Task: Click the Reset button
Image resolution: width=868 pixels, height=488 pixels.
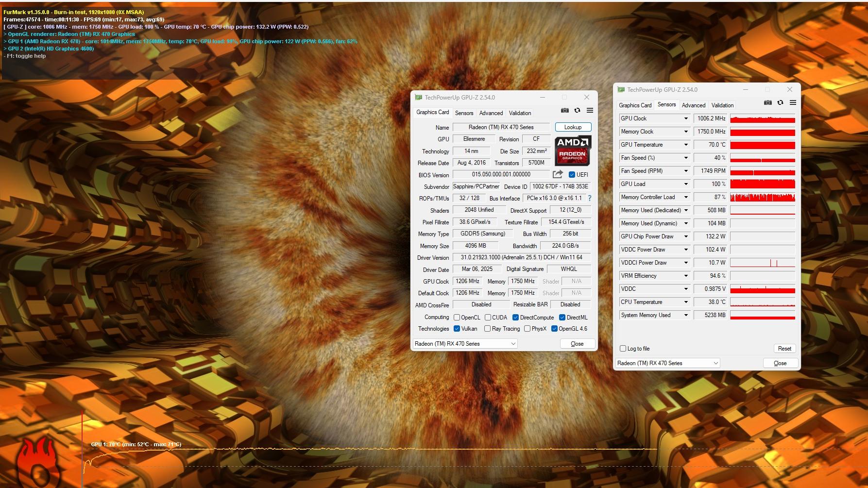Action: coord(784,349)
